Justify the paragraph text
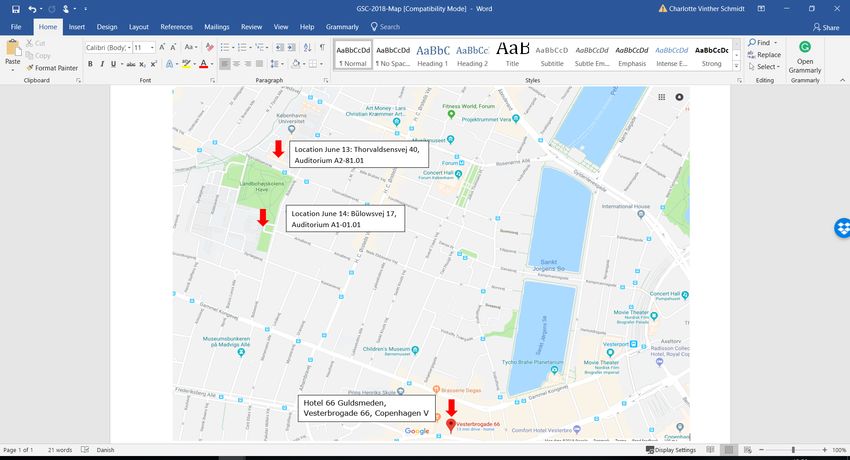Viewport: 850px width, 460px height. pyautogui.click(x=259, y=64)
